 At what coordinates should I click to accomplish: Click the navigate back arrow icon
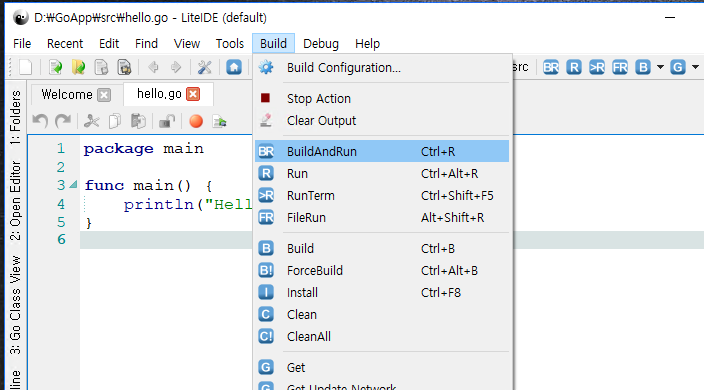153,67
